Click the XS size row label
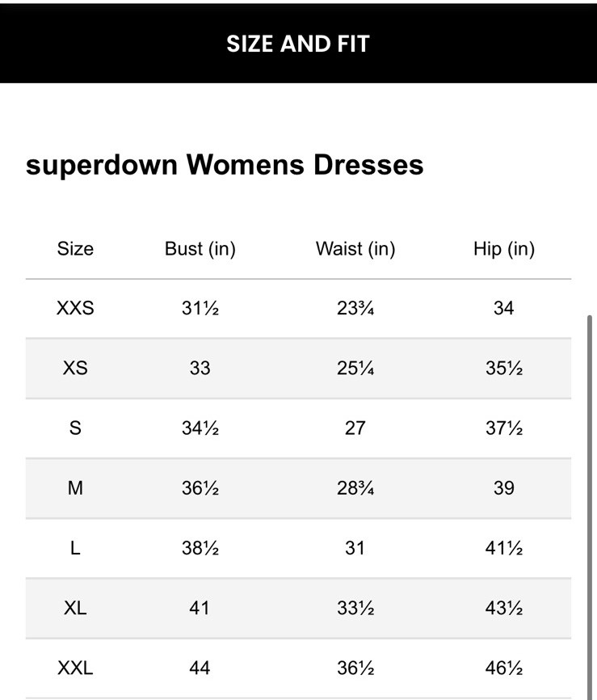This screenshot has height=700, width=597. coord(75,368)
